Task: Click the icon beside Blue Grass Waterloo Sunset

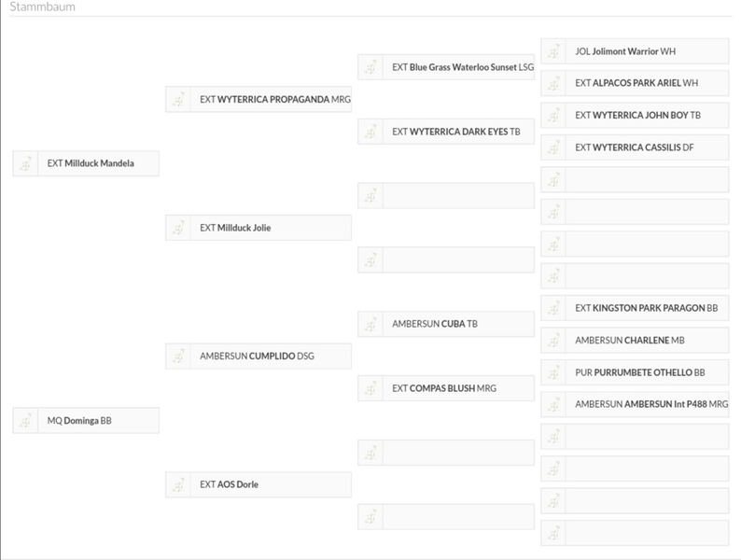Action: 370,67
